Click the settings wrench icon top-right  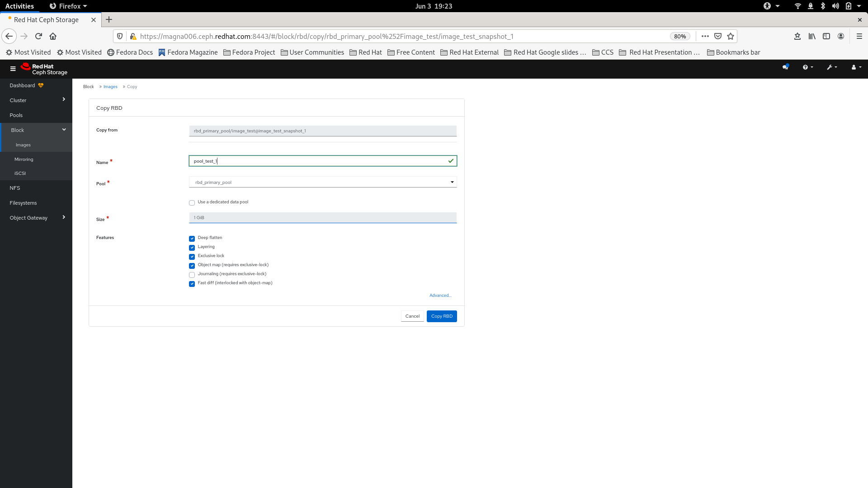[830, 67]
